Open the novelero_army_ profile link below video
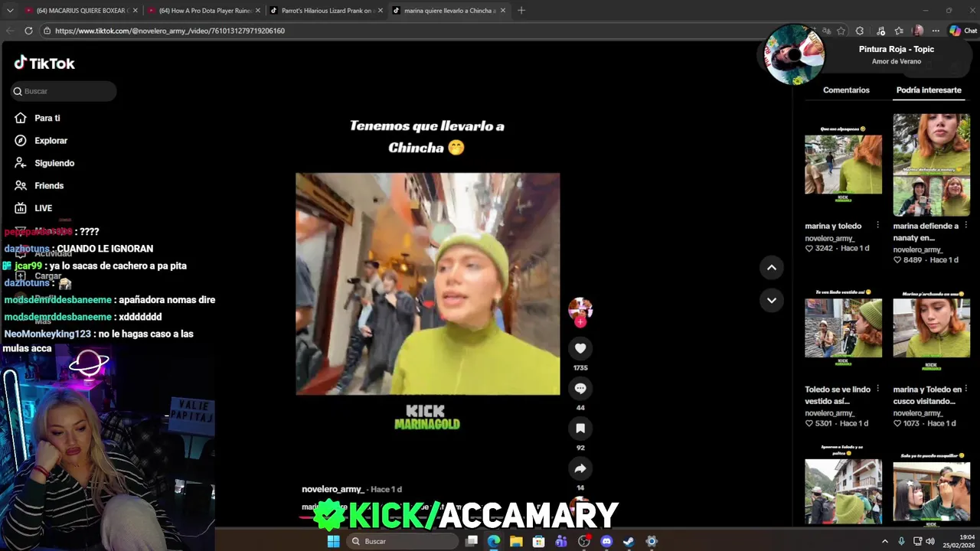980x551 pixels. click(x=333, y=489)
